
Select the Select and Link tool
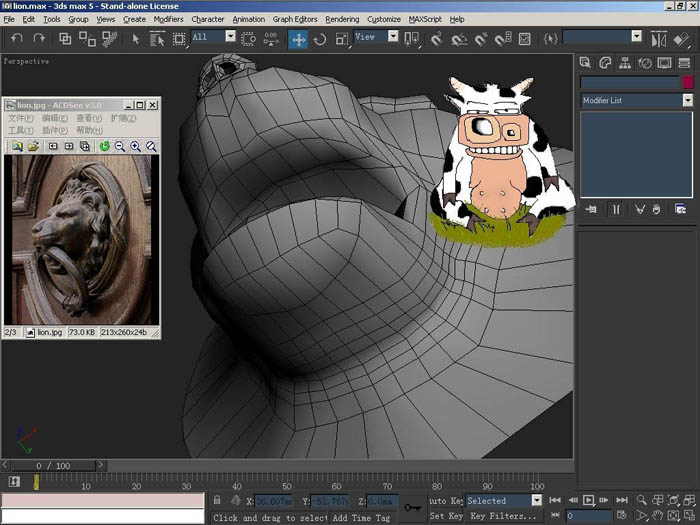(65, 39)
